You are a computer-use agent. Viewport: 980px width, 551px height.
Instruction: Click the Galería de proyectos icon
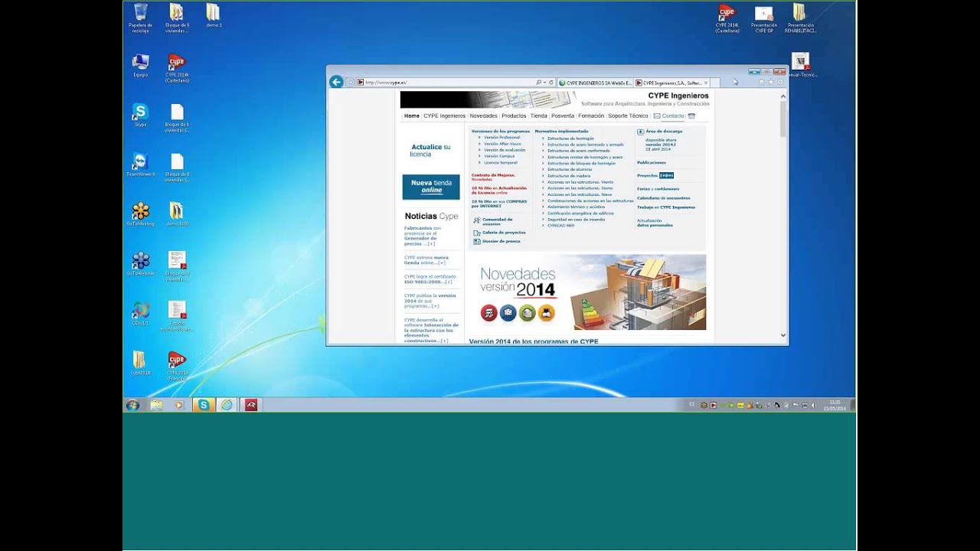pyautogui.click(x=476, y=233)
